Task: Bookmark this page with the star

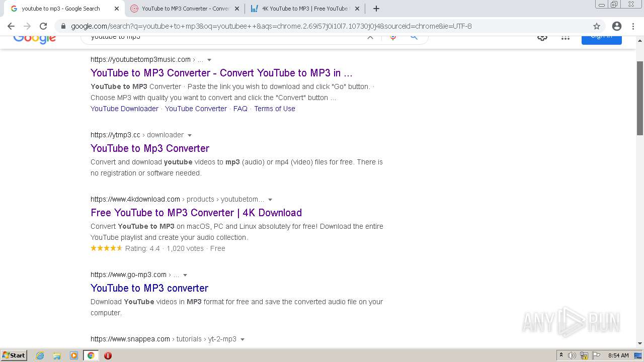Action: [597, 26]
